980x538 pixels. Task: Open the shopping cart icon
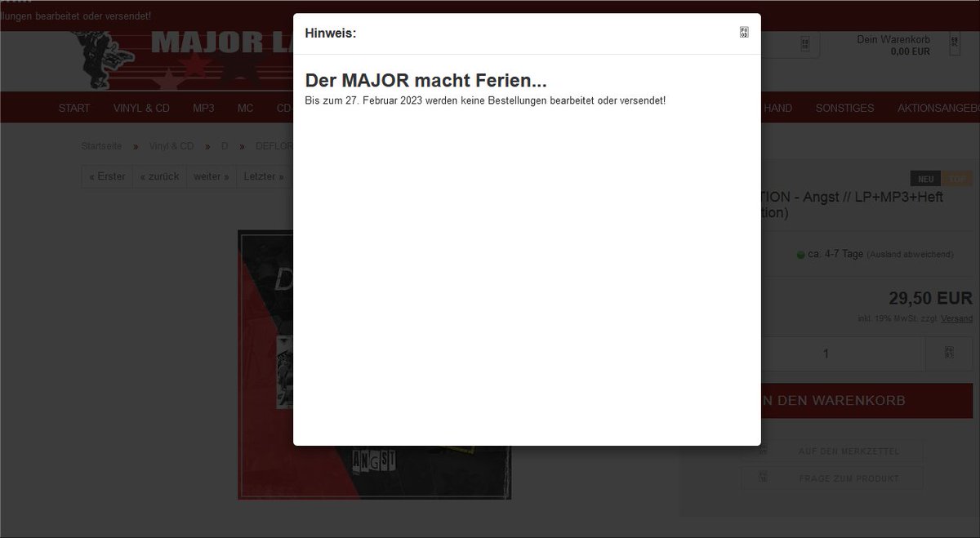point(955,44)
